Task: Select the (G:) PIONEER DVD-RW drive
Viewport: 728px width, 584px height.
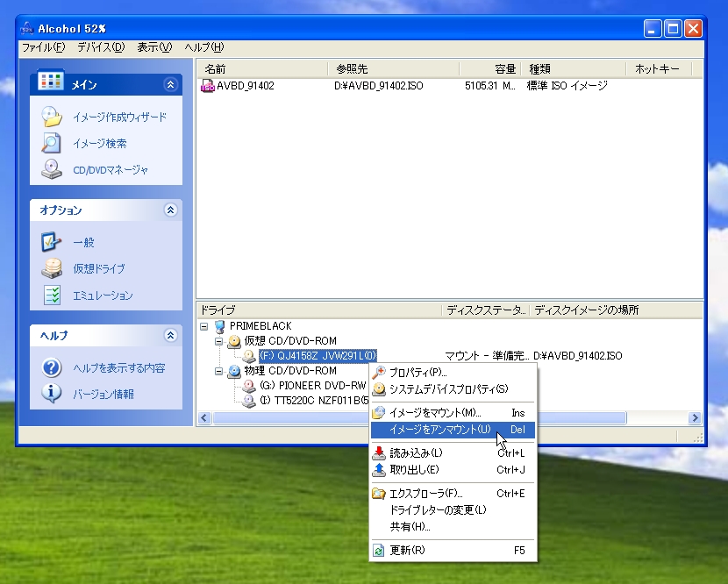Action: click(313, 386)
